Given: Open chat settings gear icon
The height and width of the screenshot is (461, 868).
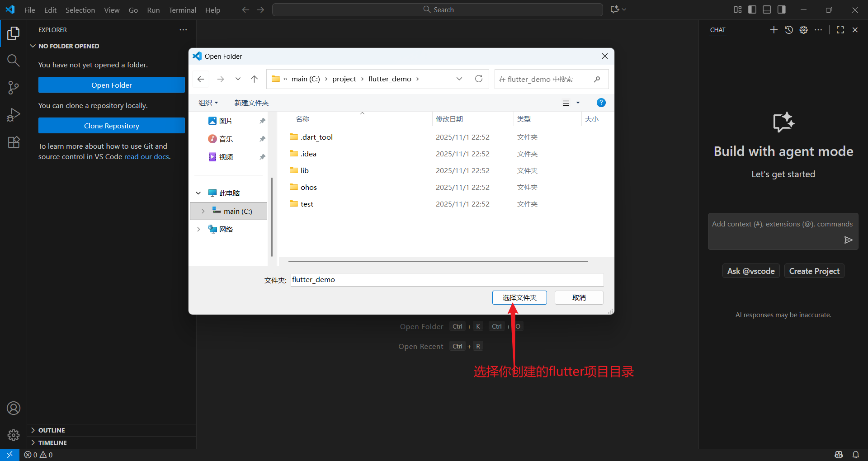Looking at the screenshot, I should [803, 30].
